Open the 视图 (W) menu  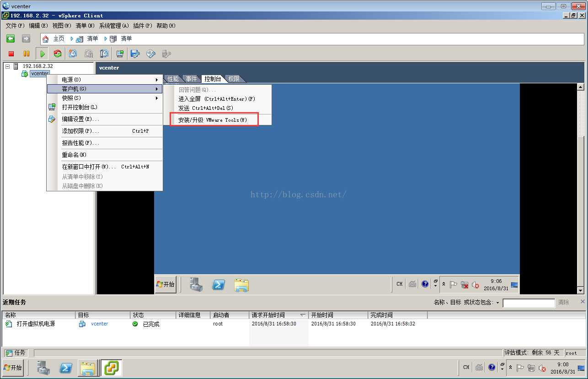tap(62, 26)
